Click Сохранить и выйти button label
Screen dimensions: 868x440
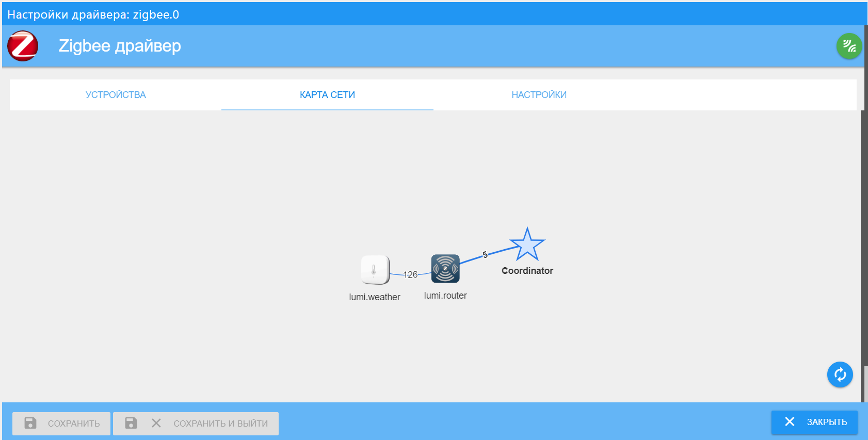tap(220, 423)
